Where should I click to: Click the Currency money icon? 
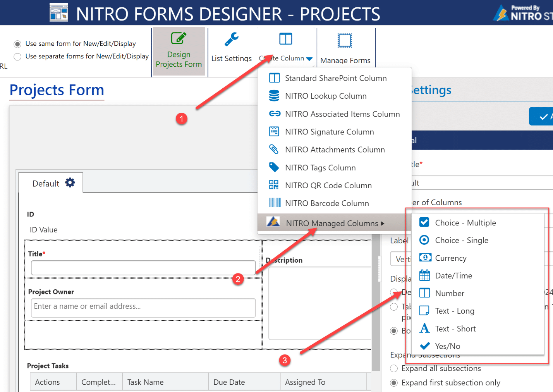(x=425, y=258)
